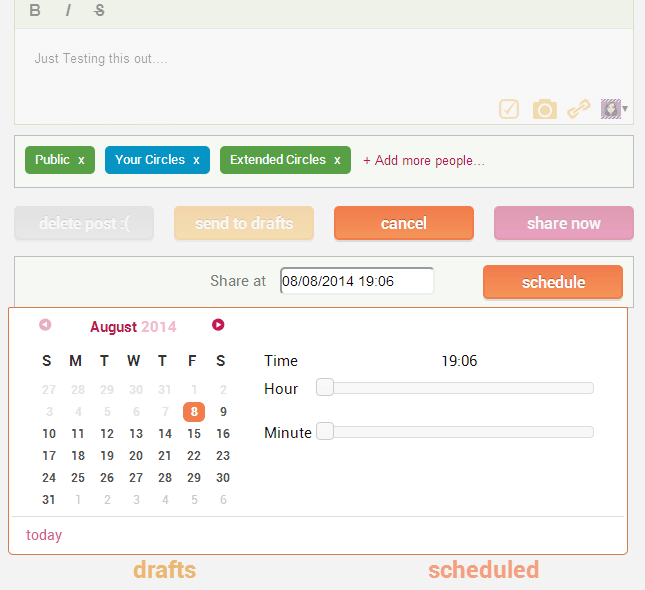Click the orange cancel button
Image resolution: width=645 pixels, height=590 pixels.
pyautogui.click(x=404, y=223)
